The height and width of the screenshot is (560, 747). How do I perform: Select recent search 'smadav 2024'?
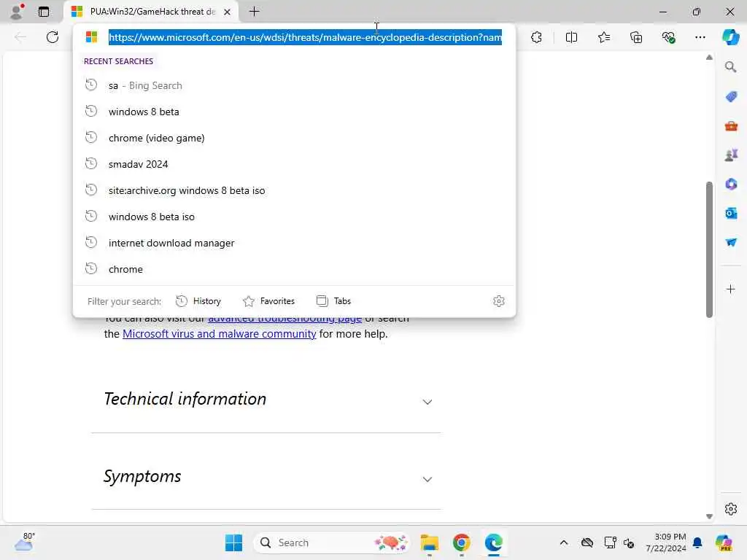[294, 164]
